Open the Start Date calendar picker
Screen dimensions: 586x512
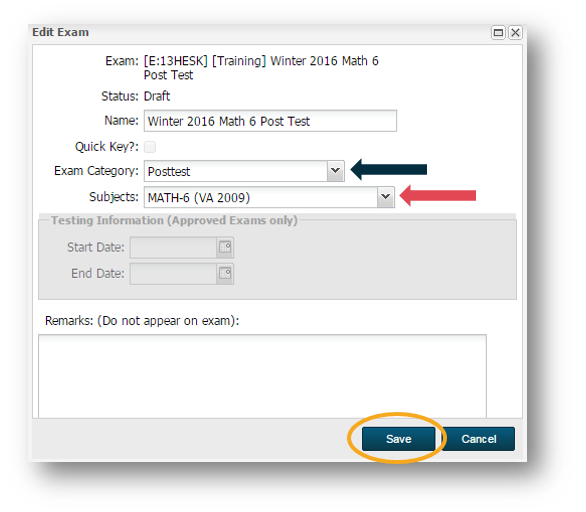225,247
